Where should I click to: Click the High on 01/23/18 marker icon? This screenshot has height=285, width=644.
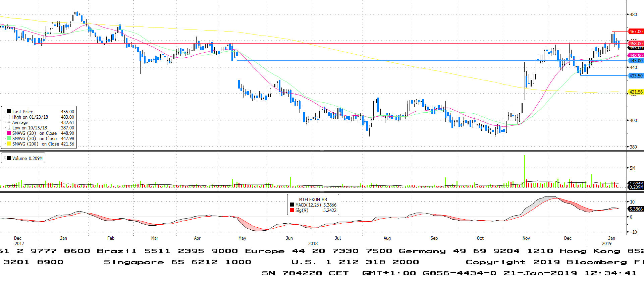9,117
